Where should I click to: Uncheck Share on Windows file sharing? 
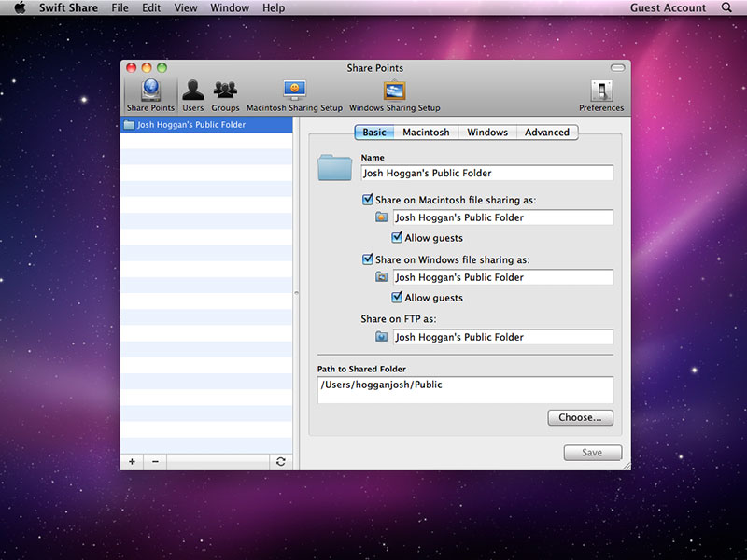coord(367,259)
